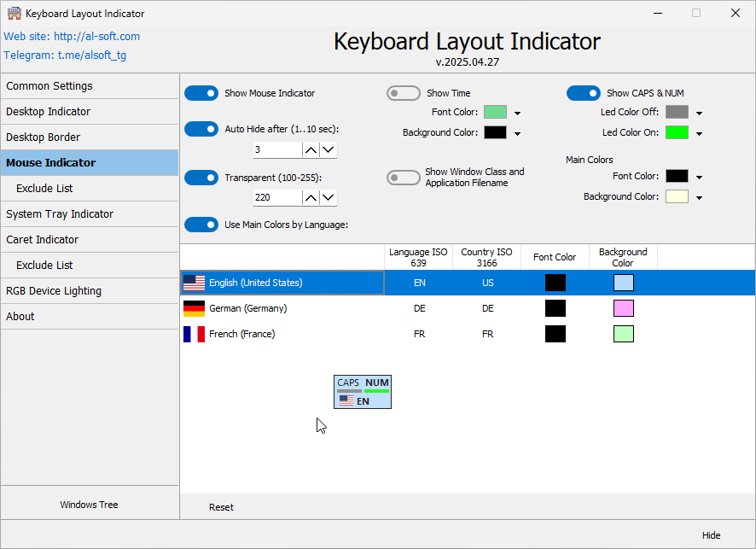Click the German flag in the German (Germany) row
756x549 pixels.
click(x=194, y=308)
